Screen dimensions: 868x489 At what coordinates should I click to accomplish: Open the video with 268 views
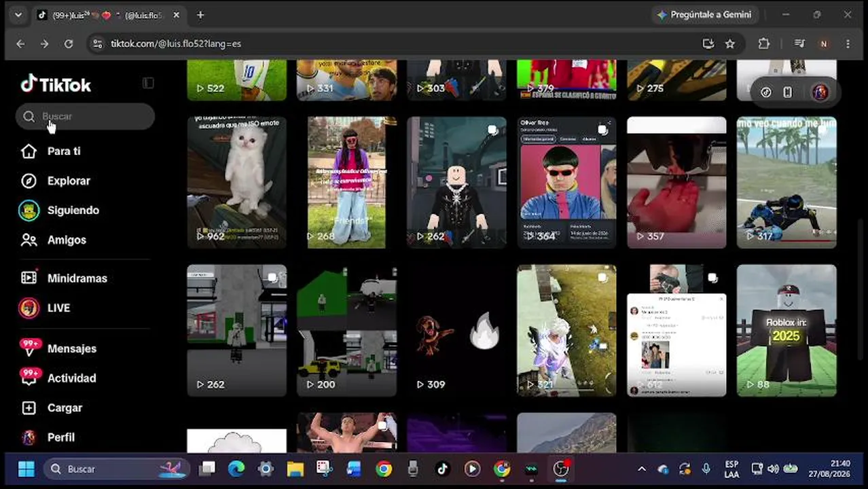coord(346,182)
